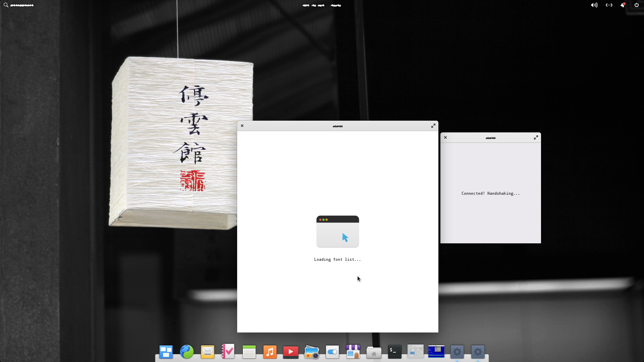Open the network connection indicator
Viewport: 644px width, 362px height.
click(x=609, y=5)
